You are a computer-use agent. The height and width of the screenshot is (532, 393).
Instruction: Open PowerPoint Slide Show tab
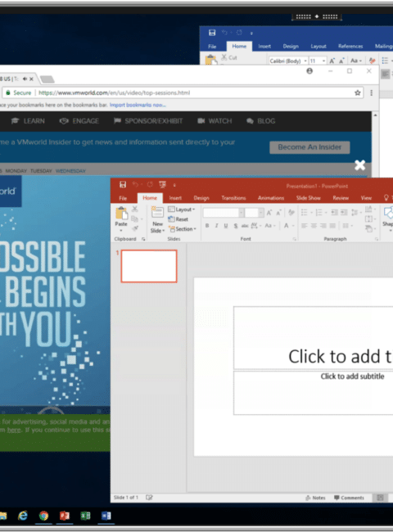pos(308,198)
